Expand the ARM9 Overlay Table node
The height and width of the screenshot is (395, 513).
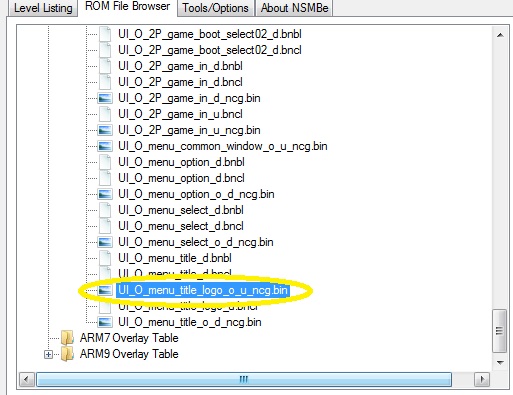(x=48, y=354)
